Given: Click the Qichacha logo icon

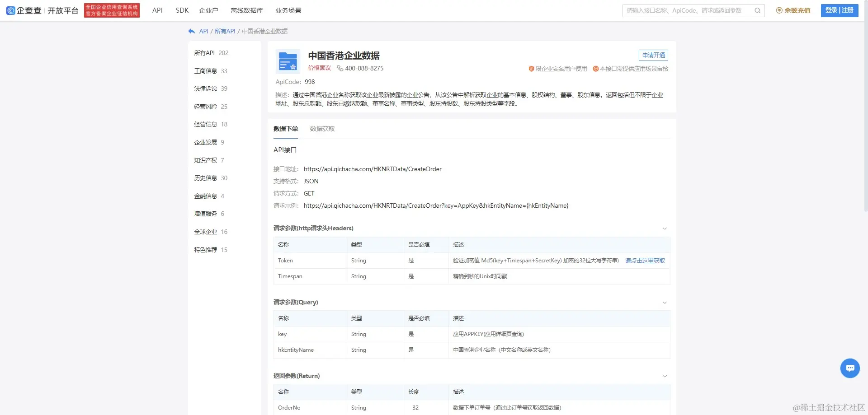Looking at the screenshot, I should point(10,10).
